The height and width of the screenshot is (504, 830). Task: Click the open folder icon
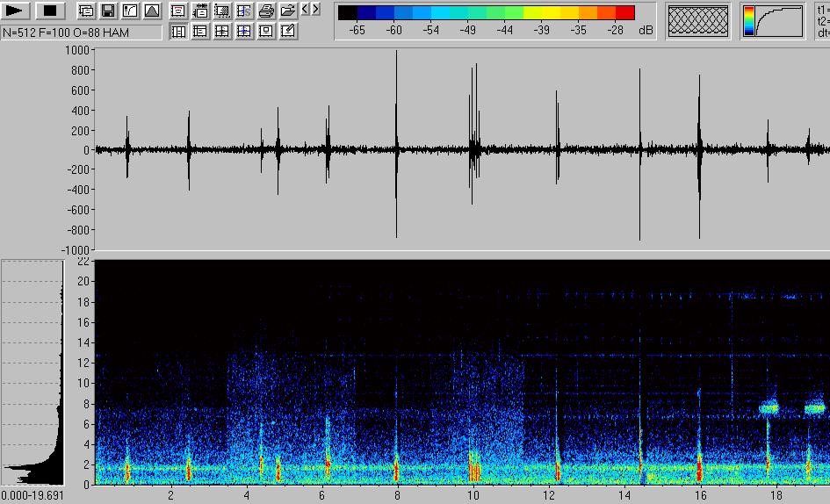(287, 11)
